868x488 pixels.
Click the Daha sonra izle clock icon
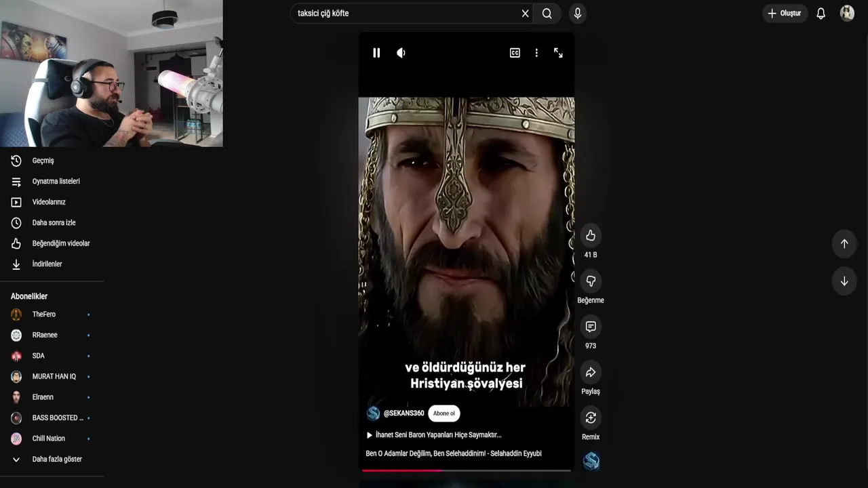click(x=16, y=223)
